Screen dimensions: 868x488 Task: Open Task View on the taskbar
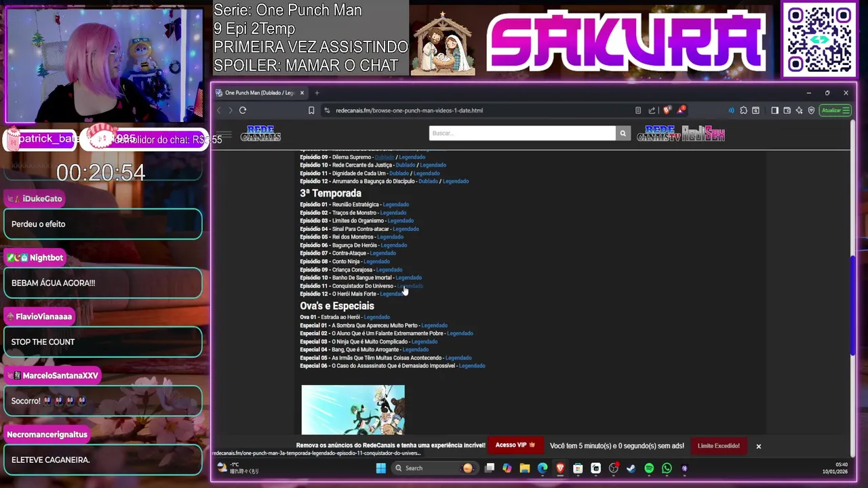tap(490, 468)
